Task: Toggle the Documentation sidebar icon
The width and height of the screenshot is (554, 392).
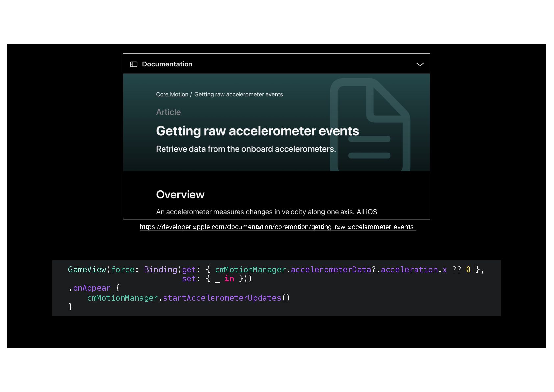Action: 134,64
